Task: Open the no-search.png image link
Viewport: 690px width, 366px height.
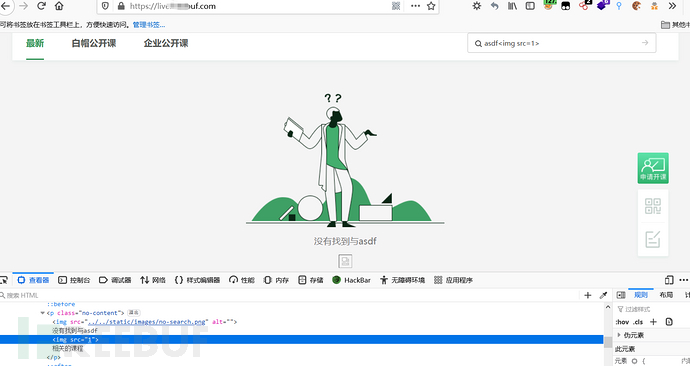Action: [x=147, y=322]
